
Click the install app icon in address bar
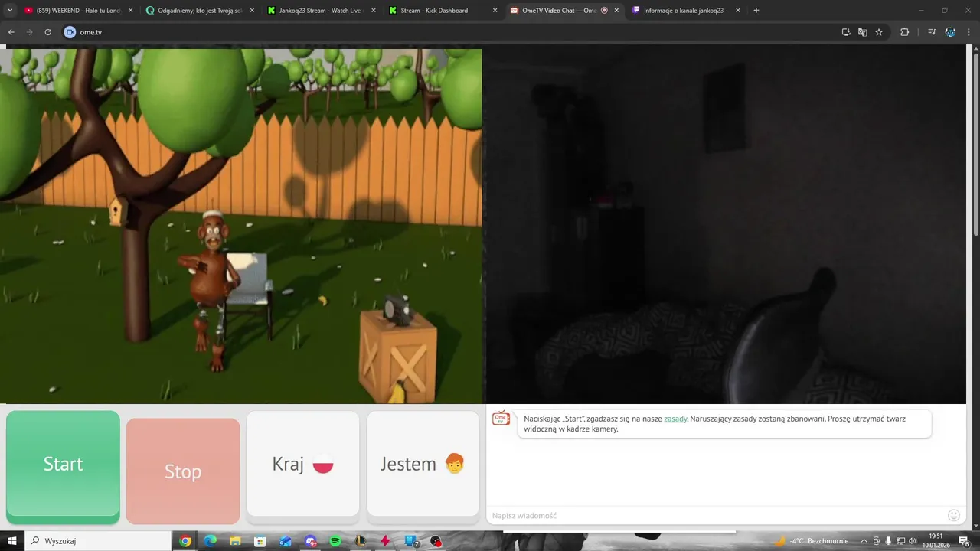[846, 32]
